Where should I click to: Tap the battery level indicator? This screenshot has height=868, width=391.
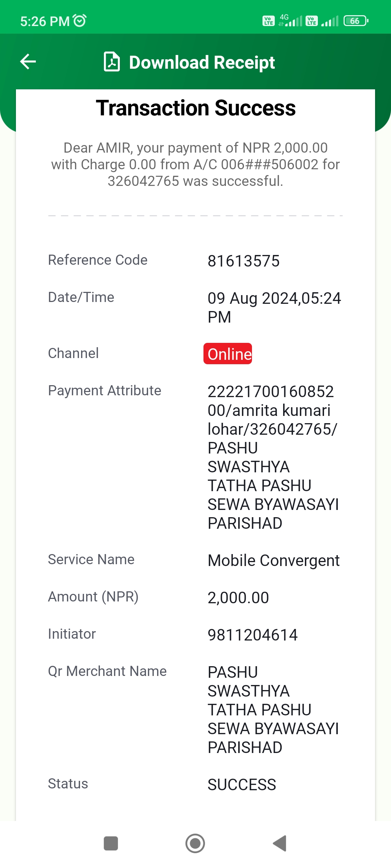click(x=356, y=21)
